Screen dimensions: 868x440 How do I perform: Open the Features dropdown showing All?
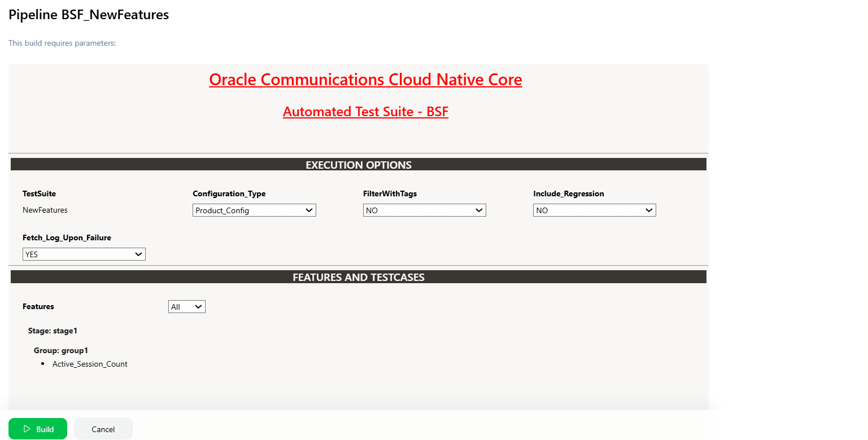pos(186,306)
